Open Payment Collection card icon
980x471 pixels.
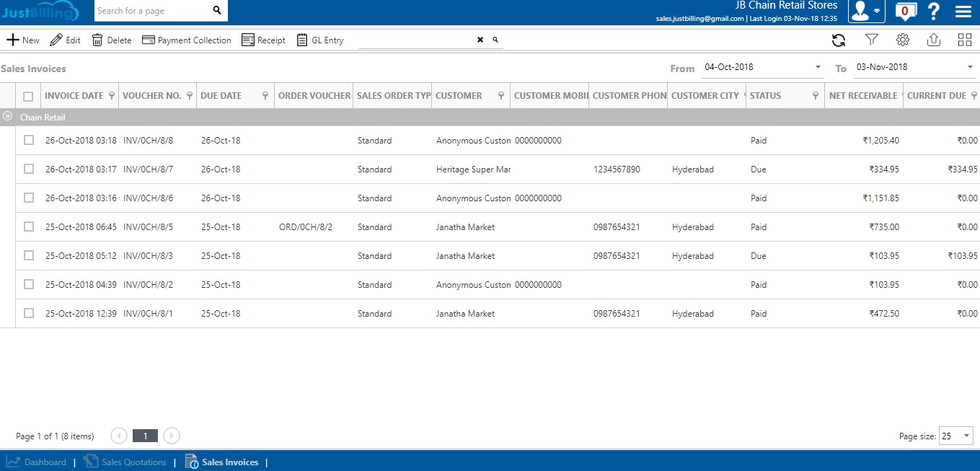149,40
